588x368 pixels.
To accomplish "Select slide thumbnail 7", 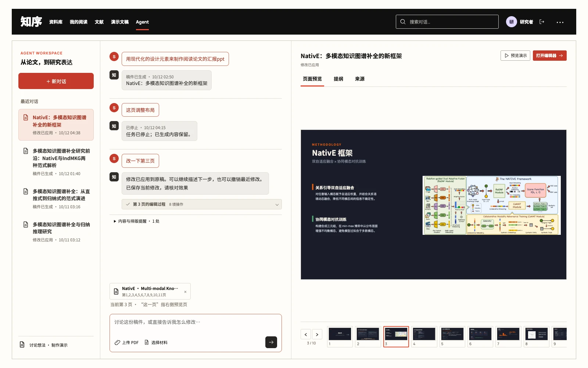I will 508,336.
